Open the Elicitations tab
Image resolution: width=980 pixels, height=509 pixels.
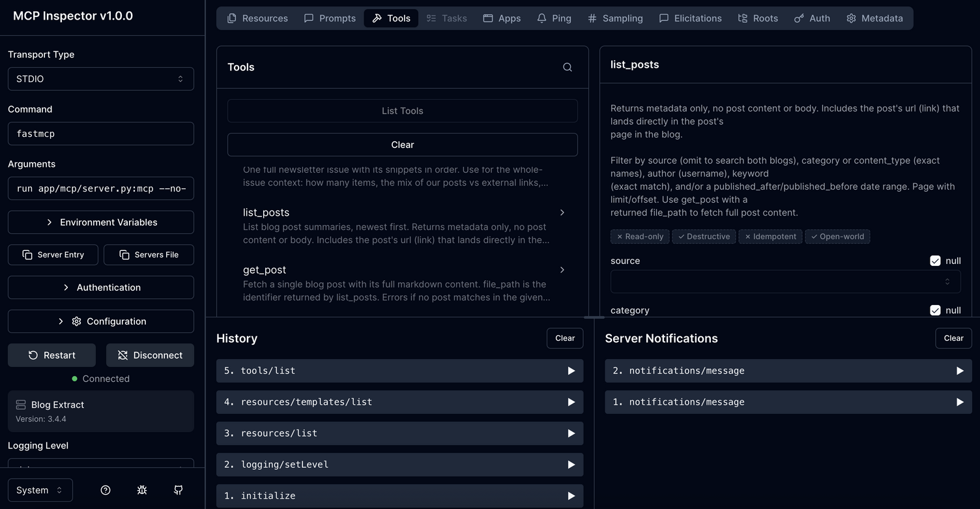tap(690, 18)
